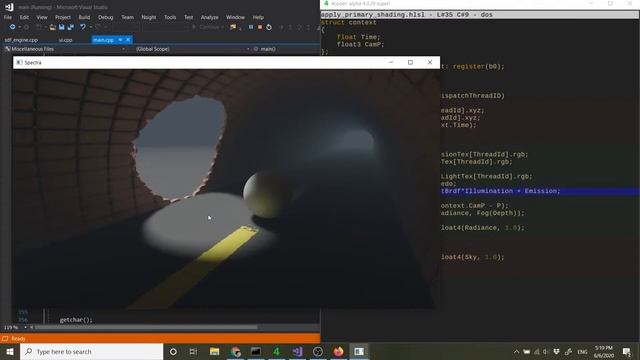
Task: Pause debugging with the Break All icon
Action: coord(251,27)
